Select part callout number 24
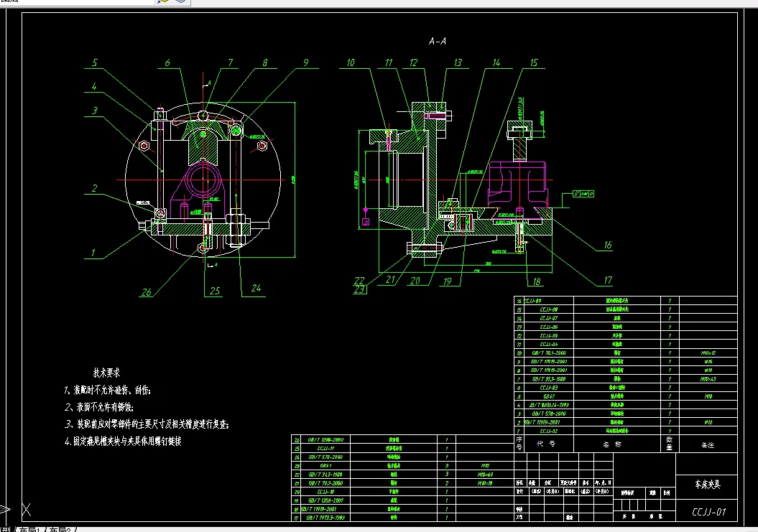The image size is (758, 532). [256, 289]
